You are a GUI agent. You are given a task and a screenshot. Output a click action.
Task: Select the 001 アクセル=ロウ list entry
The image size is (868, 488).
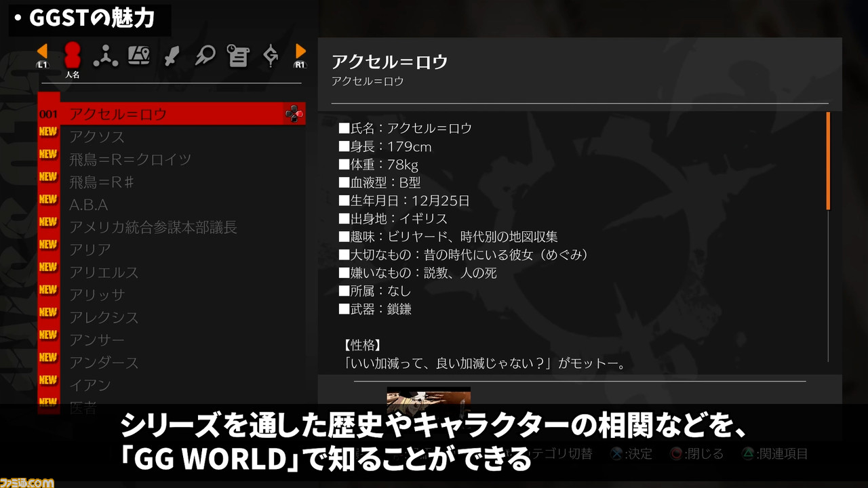point(172,114)
